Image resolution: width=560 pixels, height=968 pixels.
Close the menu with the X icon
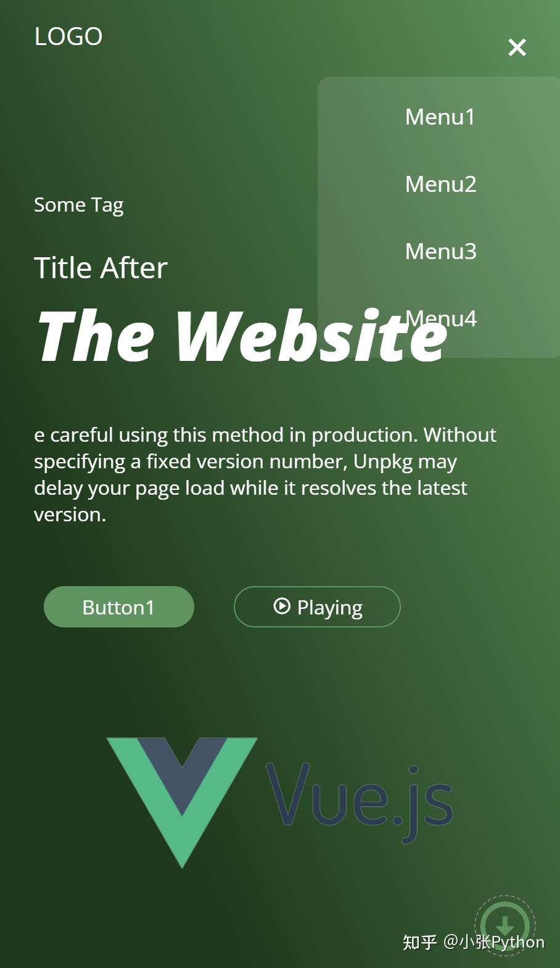pyautogui.click(x=517, y=48)
